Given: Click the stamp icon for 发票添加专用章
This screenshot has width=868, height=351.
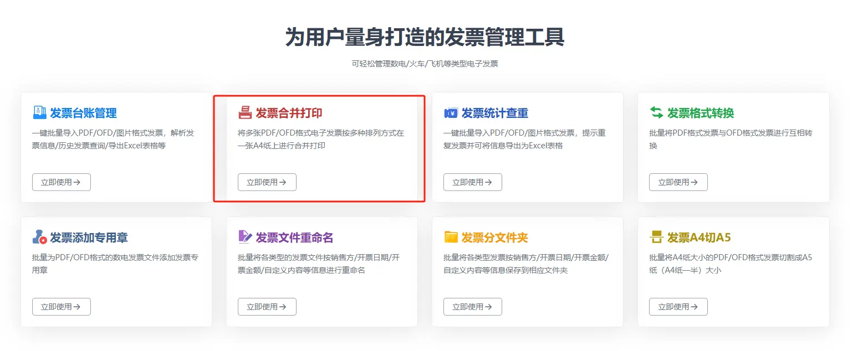Looking at the screenshot, I should [x=39, y=238].
